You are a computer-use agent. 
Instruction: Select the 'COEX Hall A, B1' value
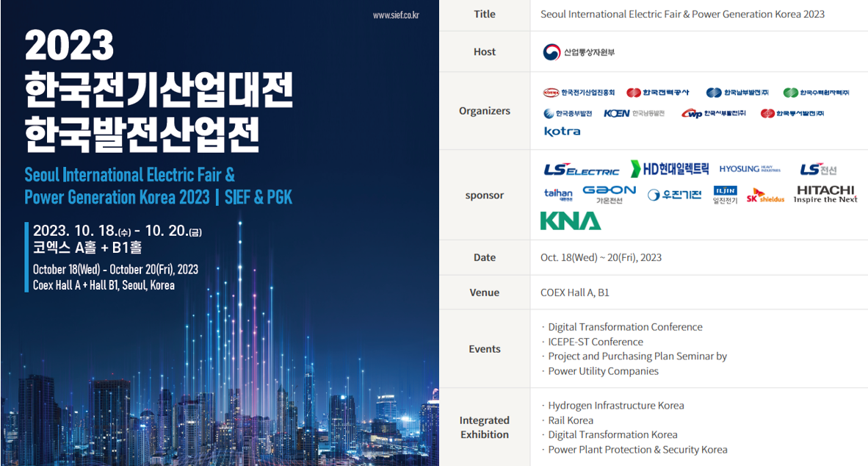click(x=574, y=293)
